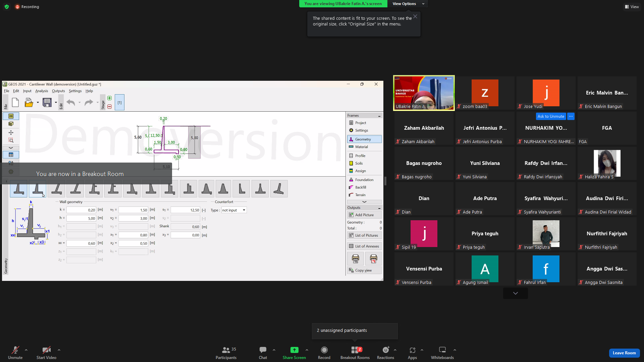Toggle the table display button in the left toolbar
This screenshot has width=644, height=362.
tap(11, 155)
